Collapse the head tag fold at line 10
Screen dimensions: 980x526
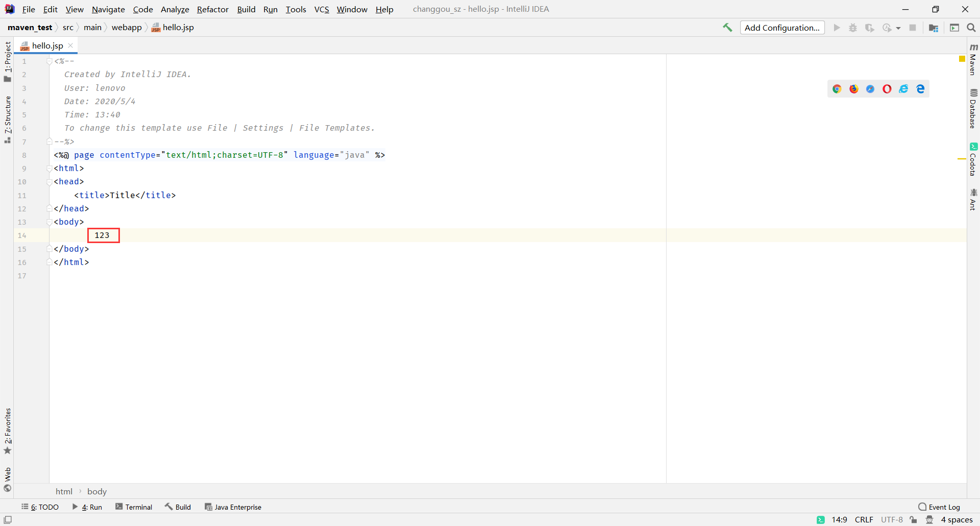click(50, 182)
